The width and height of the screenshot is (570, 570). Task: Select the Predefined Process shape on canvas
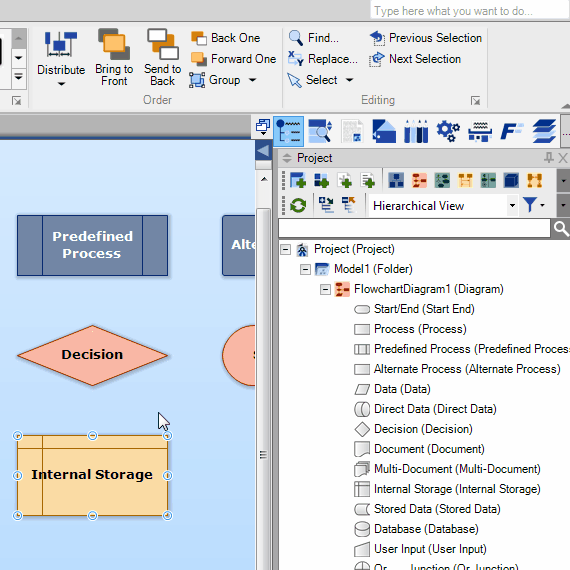[x=92, y=245]
